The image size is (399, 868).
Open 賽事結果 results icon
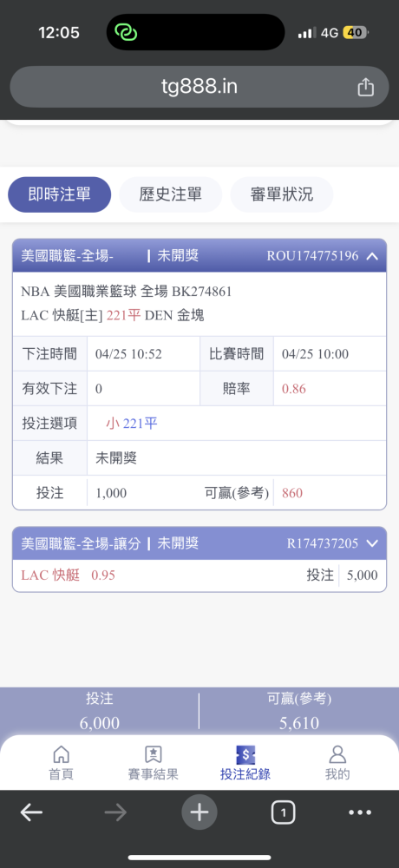[154, 753]
